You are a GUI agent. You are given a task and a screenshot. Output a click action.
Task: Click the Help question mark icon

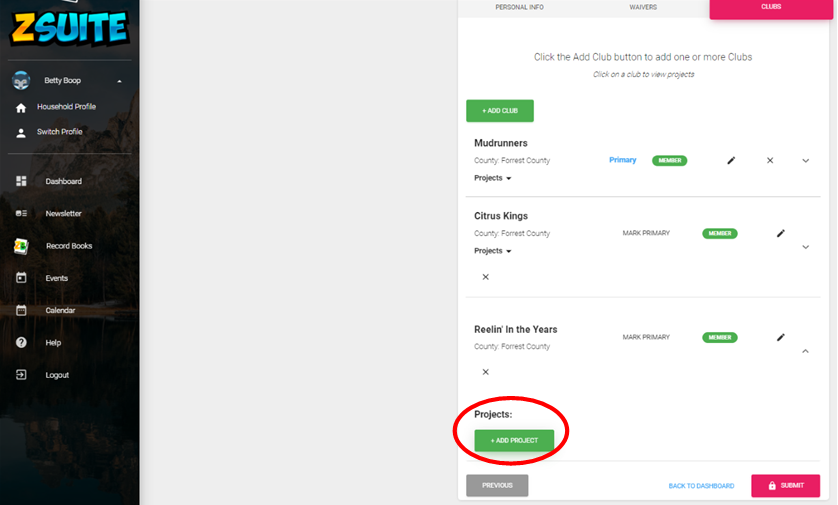tap(21, 343)
